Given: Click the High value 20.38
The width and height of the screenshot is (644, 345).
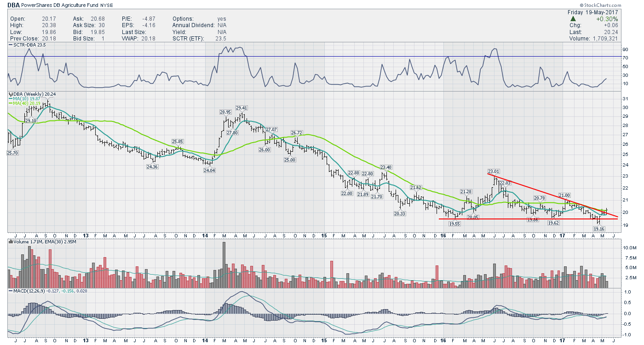Looking at the screenshot, I should (49, 25).
